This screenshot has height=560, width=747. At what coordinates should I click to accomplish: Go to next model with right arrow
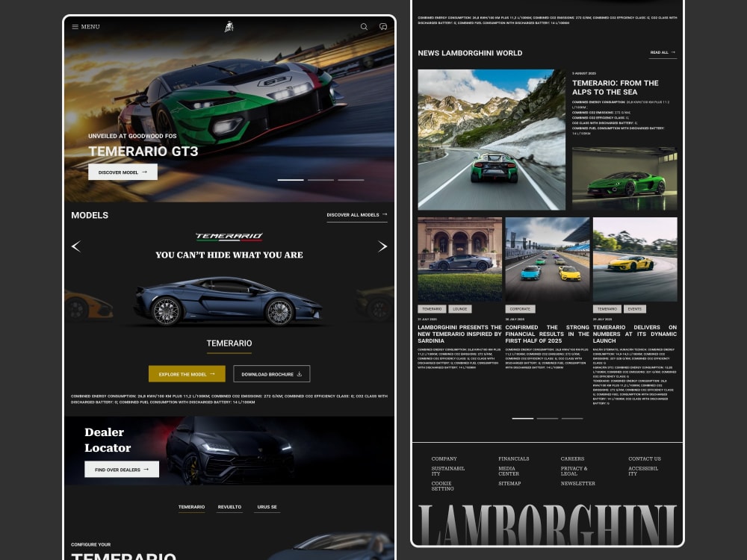point(382,246)
